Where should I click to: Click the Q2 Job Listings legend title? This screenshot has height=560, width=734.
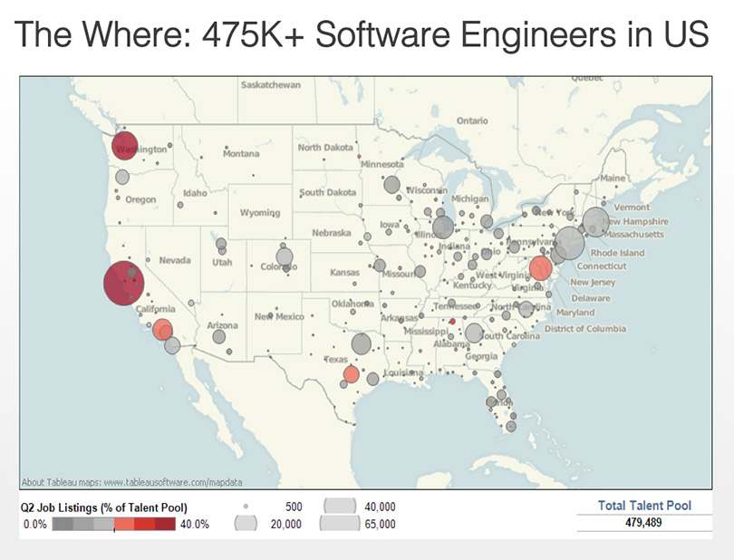pyautogui.click(x=103, y=507)
